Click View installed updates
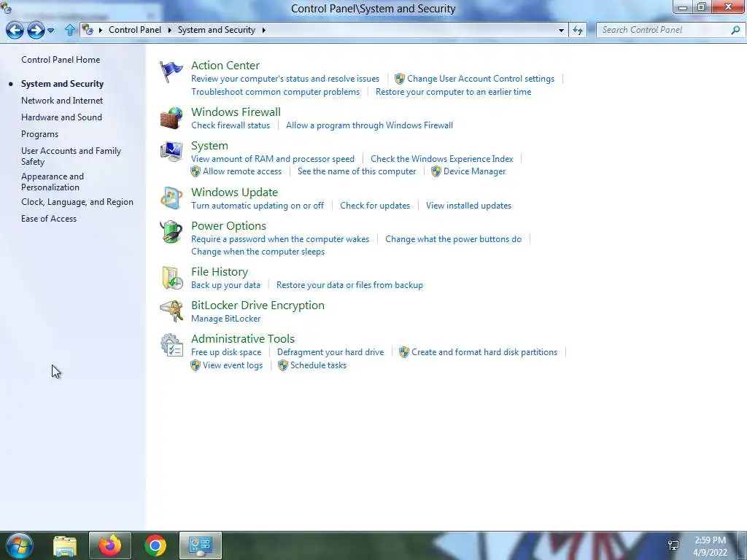The height and width of the screenshot is (560, 747). (x=469, y=206)
